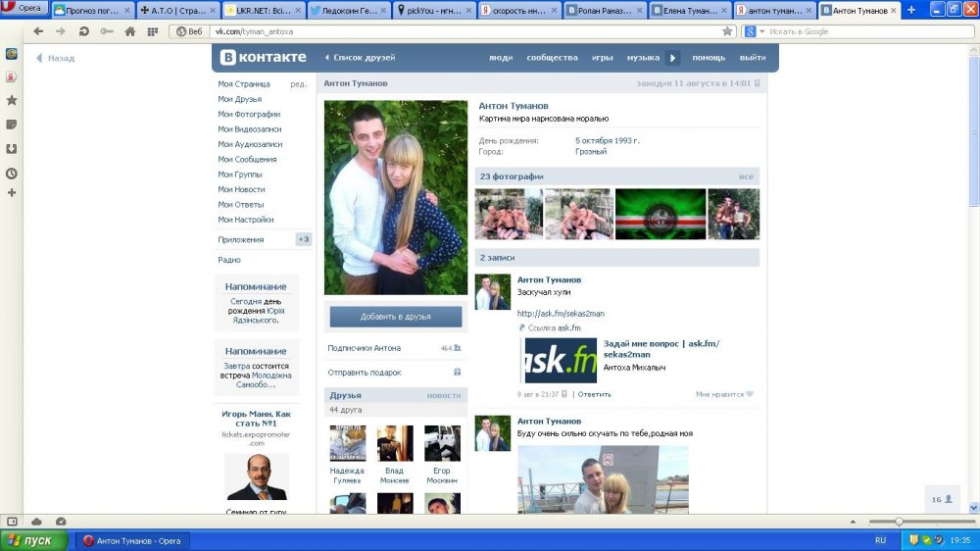980x551 pixels.
Task: Like the ask.fm post via heart
Action: pos(750,394)
